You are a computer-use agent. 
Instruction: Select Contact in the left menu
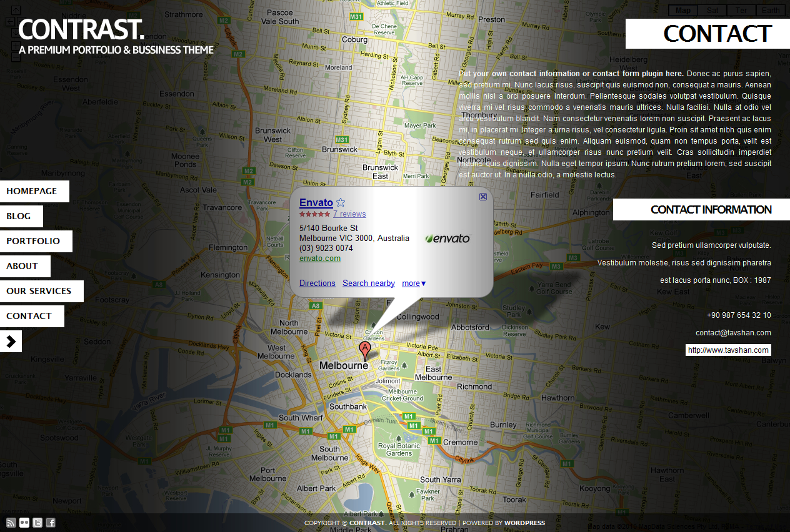pyautogui.click(x=32, y=316)
